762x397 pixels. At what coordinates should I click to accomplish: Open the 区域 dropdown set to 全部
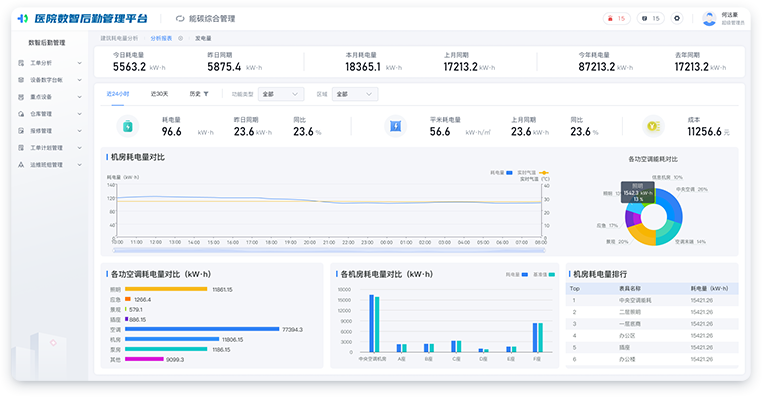355,94
